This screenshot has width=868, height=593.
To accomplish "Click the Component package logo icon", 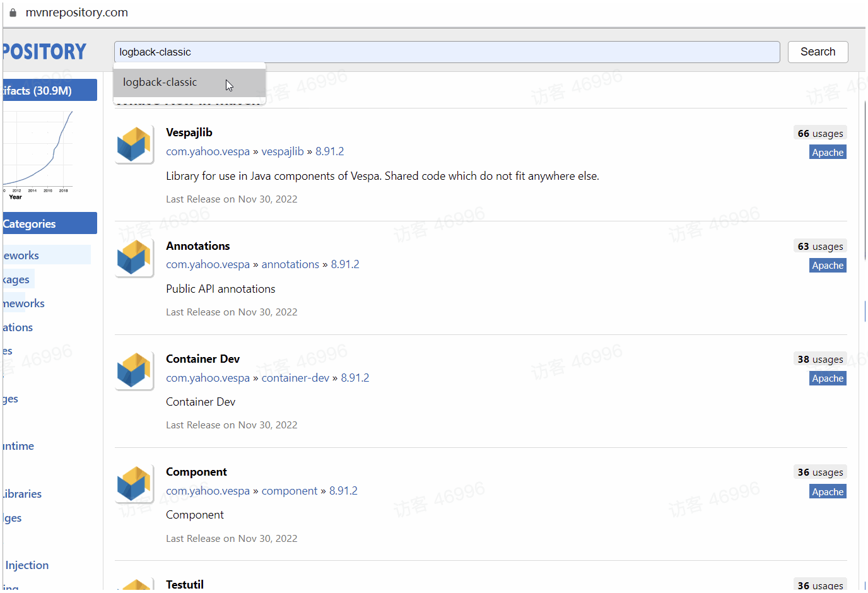I will pyautogui.click(x=134, y=484).
